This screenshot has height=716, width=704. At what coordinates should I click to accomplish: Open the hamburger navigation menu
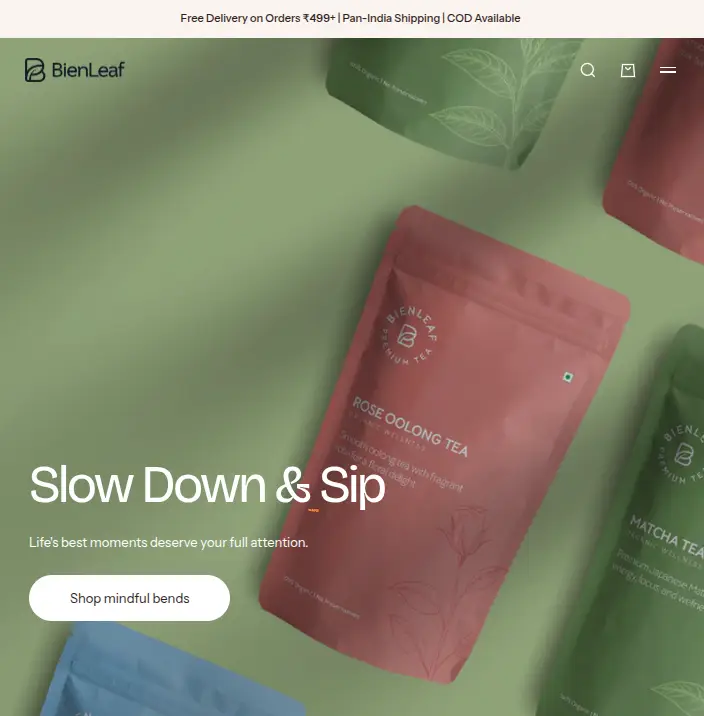pos(668,70)
